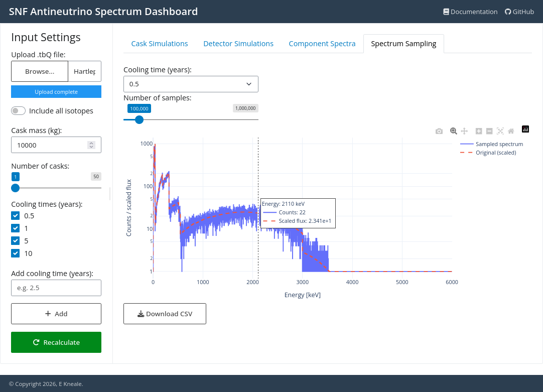Click the Zoom out minus icon
This screenshot has height=392, width=543.
pyautogui.click(x=489, y=131)
